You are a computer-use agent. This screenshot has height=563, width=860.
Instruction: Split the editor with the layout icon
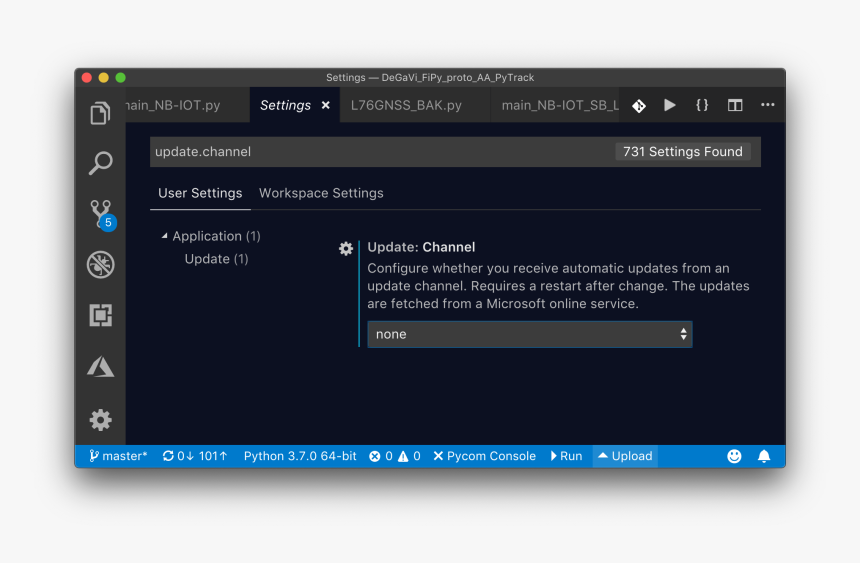735,105
